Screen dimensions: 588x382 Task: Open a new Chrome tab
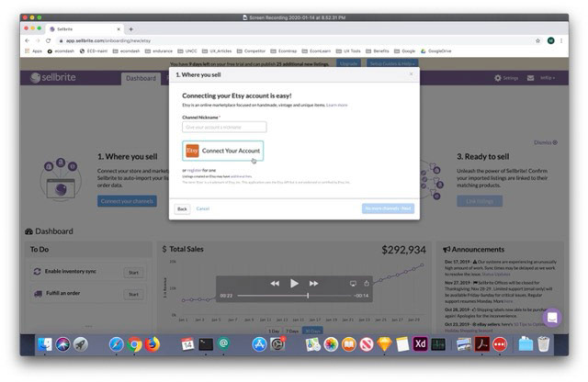tap(130, 28)
